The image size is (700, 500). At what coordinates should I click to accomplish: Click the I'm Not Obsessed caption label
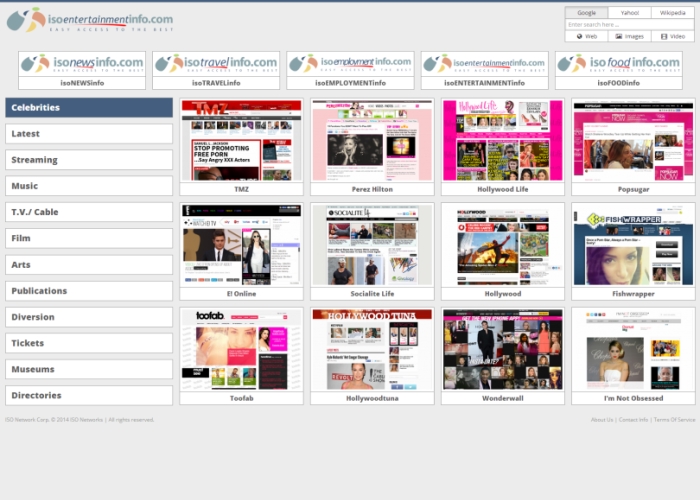click(x=633, y=398)
